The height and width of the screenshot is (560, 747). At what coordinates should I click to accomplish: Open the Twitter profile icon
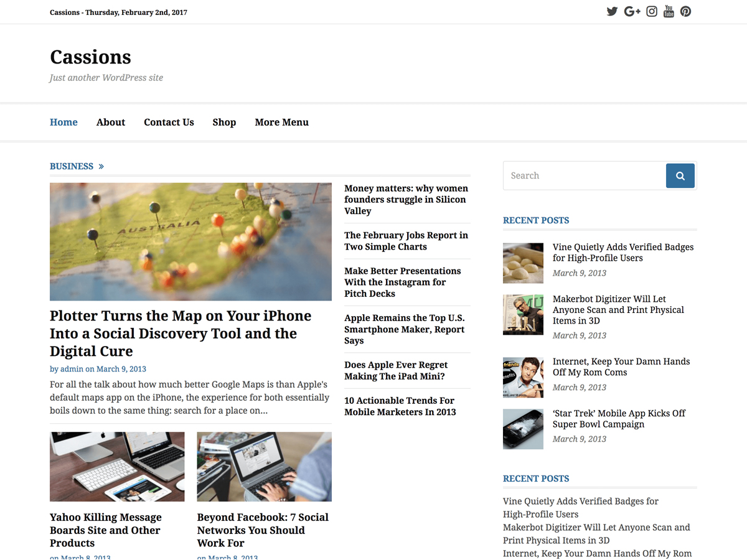(x=612, y=11)
